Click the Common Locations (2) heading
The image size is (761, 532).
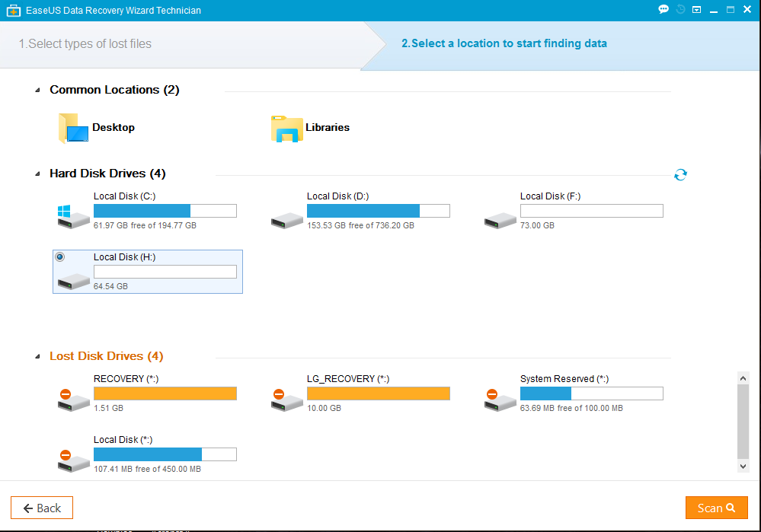[x=114, y=91]
